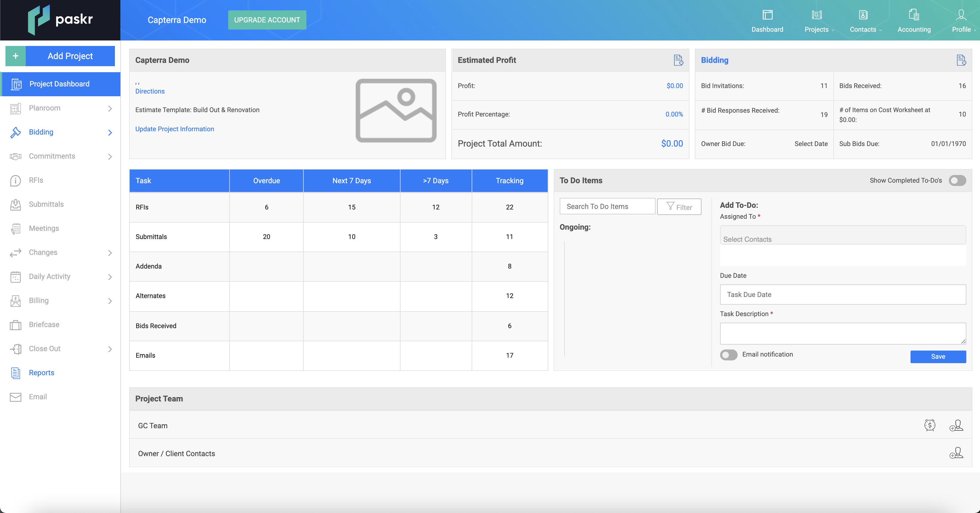This screenshot has width=980, height=513.
Task: Click the Bidding panel report icon
Action: (961, 60)
